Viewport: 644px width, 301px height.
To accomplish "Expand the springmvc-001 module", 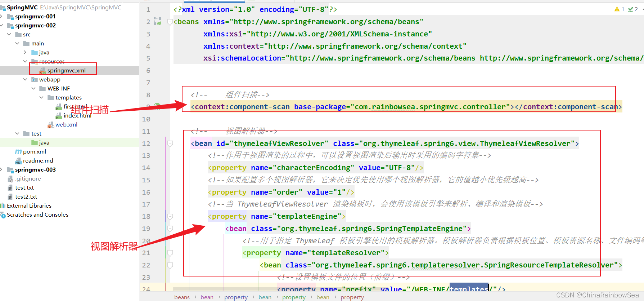I will click(x=2, y=17).
